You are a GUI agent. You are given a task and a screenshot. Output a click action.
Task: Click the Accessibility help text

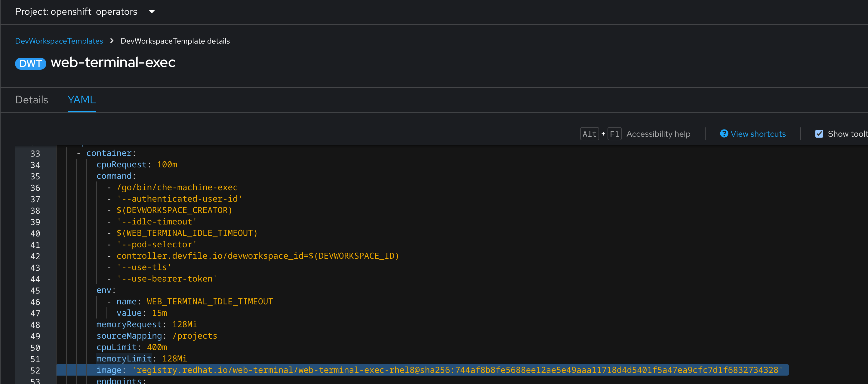coord(658,134)
